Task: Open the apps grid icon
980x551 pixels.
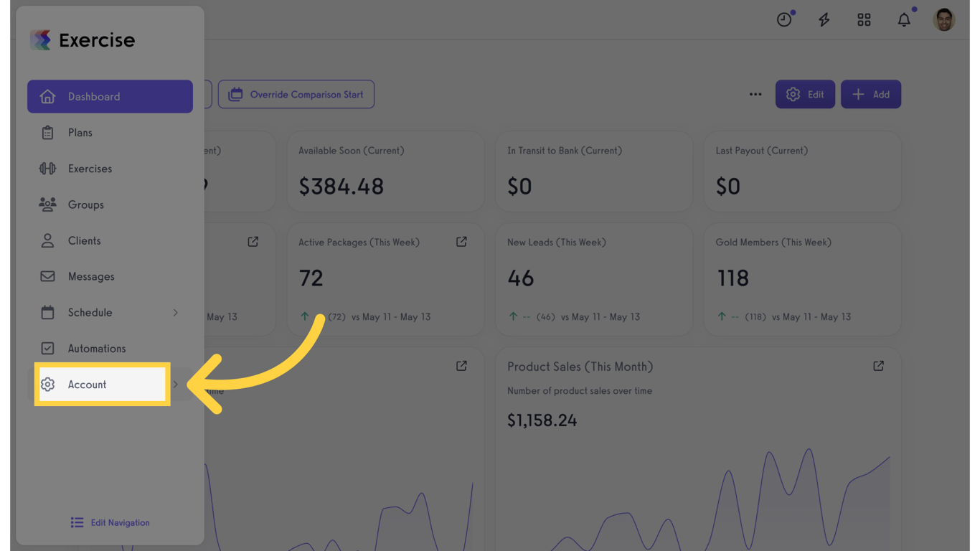Action: [864, 19]
